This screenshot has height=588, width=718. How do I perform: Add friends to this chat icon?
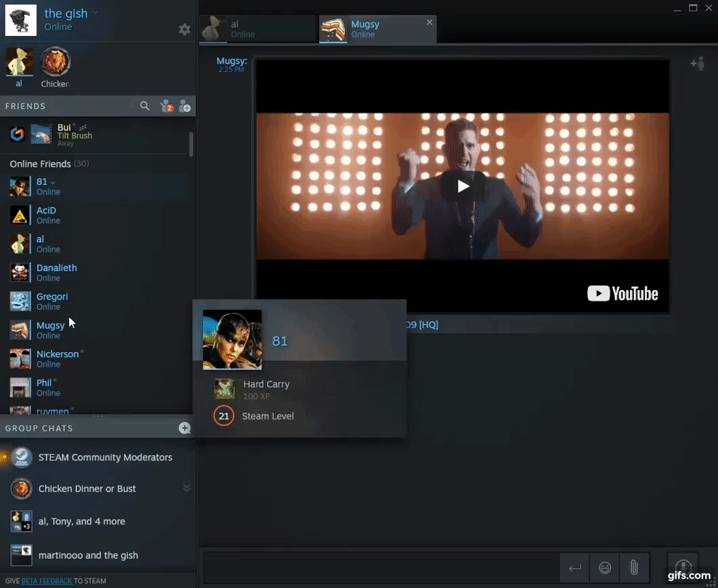tap(697, 64)
